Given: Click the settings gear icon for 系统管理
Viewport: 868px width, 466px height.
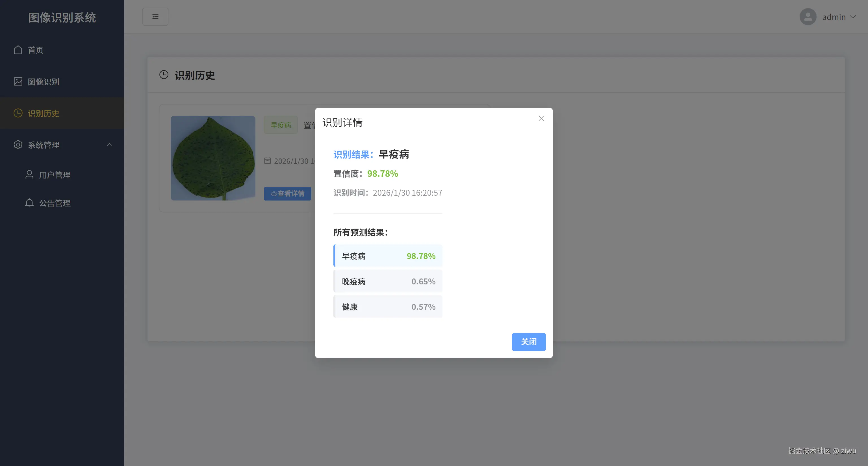Looking at the screenshot, I should pyautogui.click(x=18, y=145).
